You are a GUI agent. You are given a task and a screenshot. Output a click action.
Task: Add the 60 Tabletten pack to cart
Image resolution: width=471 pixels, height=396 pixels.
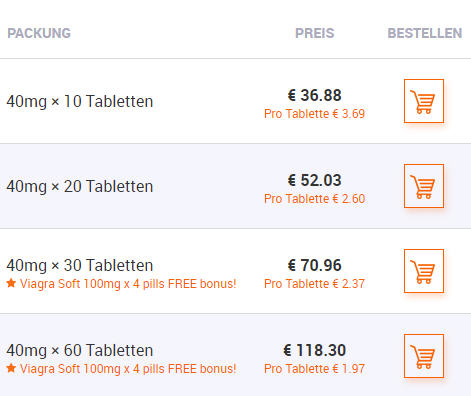424,356
